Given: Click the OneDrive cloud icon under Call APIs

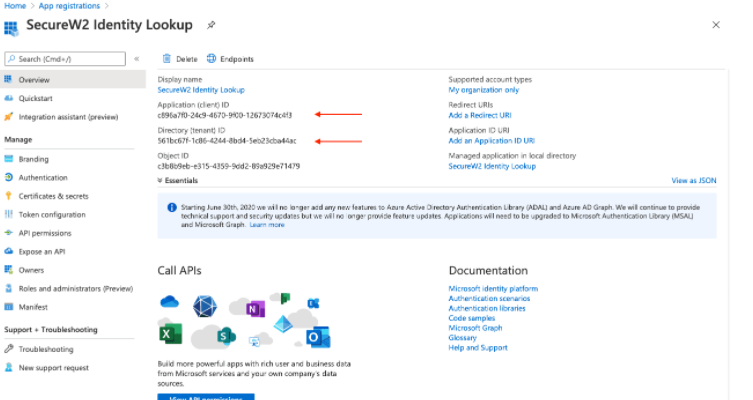Looking at the screenshot, I should click(x=169, y=302).
